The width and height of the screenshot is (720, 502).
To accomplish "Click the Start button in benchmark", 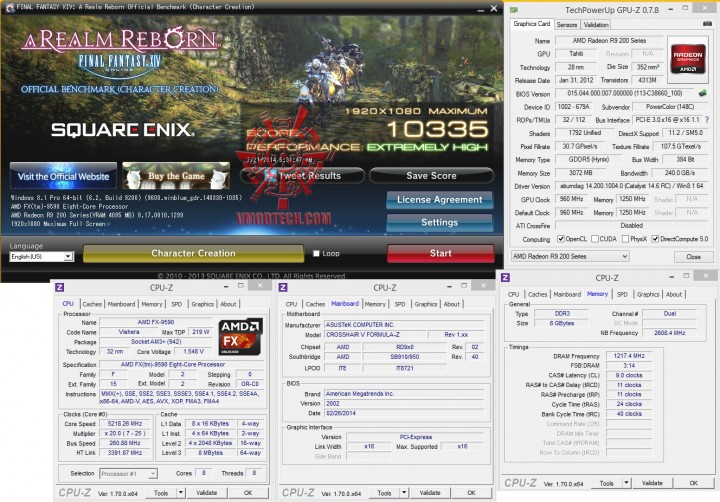I will click(x=440, y=253).
